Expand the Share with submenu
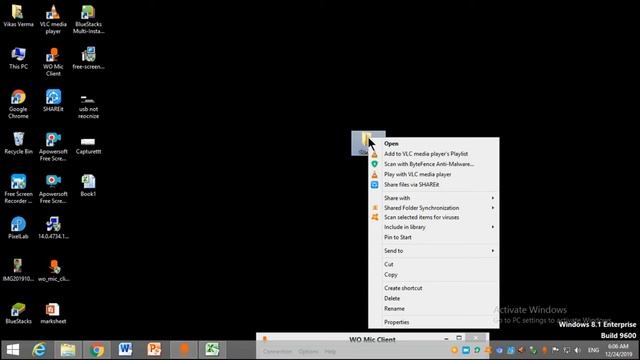This screenshot has height=360, width=640. point(433,198)
